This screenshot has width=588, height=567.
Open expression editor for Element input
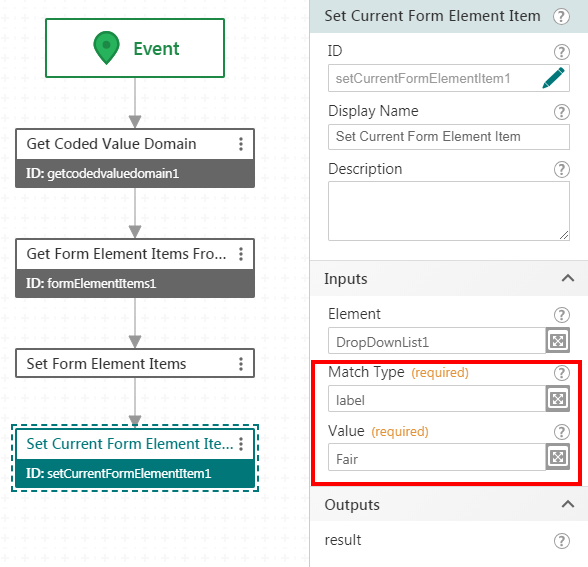coord(558,340)
